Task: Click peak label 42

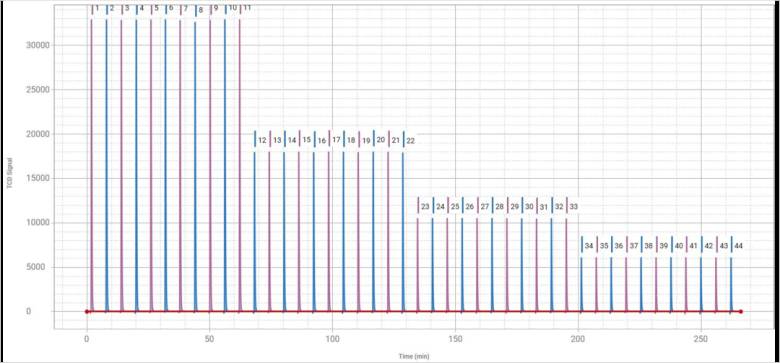Action: pyautogui.click(x=709, y=246)
